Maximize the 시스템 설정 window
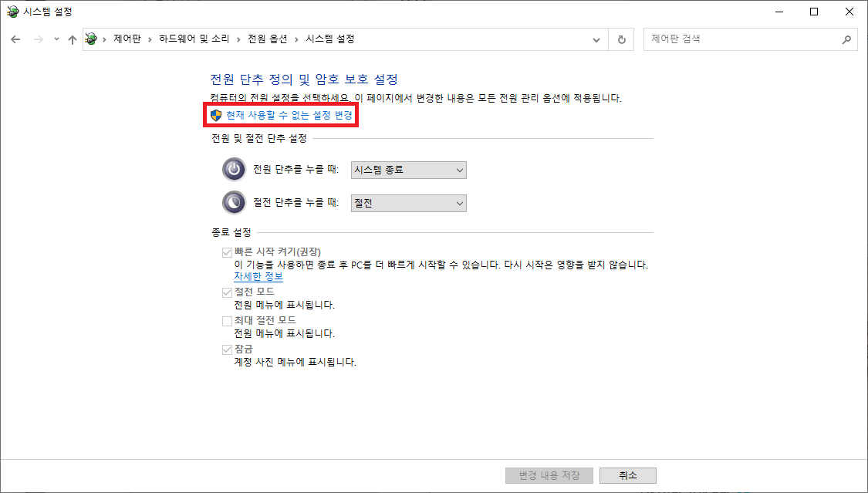 pos(814,12)
